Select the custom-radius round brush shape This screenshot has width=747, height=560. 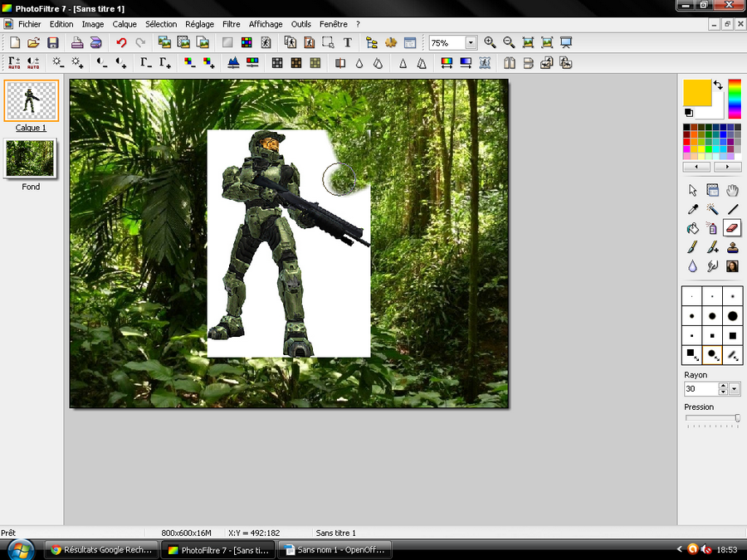point(712,355)
